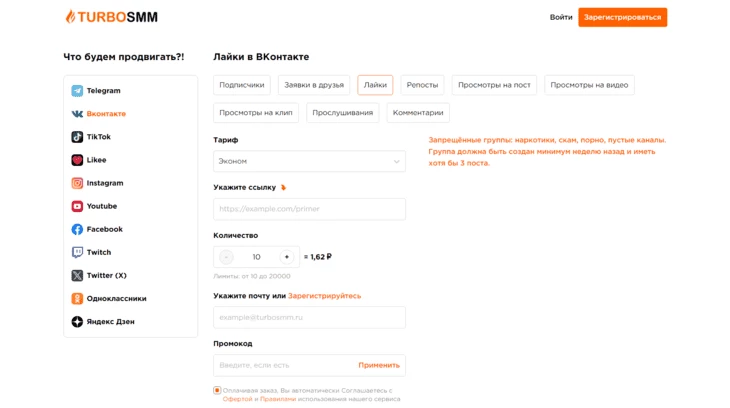
Task: Open the Правилами link
Action: click(x=278, y=399)
